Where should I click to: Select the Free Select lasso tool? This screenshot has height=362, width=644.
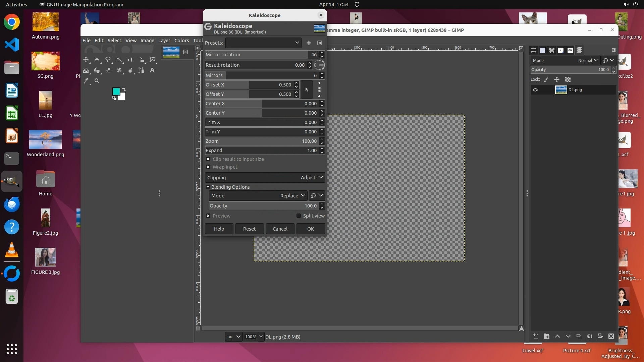point(108,60)
